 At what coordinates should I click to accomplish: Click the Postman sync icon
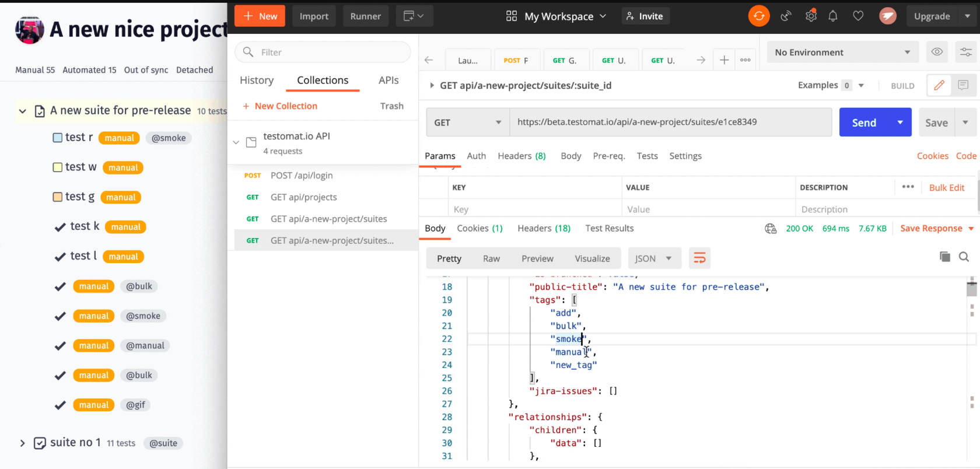pos(759,16)
